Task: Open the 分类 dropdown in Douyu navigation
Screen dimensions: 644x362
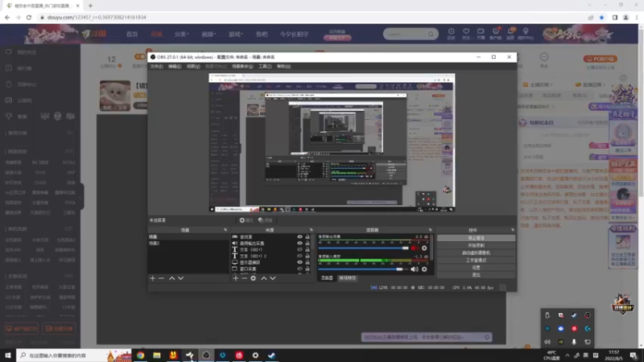Action: pyautogui.click(x=181, y=35)
